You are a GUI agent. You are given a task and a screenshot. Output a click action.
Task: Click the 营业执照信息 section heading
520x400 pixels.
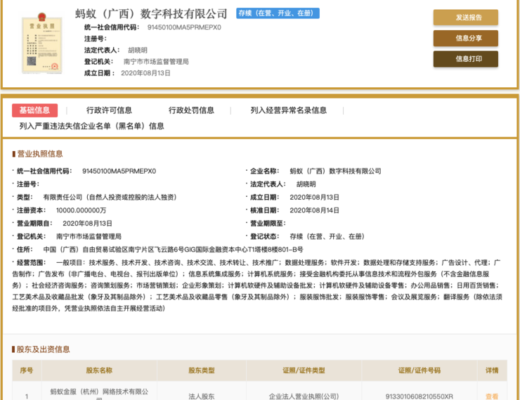tap(40, 154)
